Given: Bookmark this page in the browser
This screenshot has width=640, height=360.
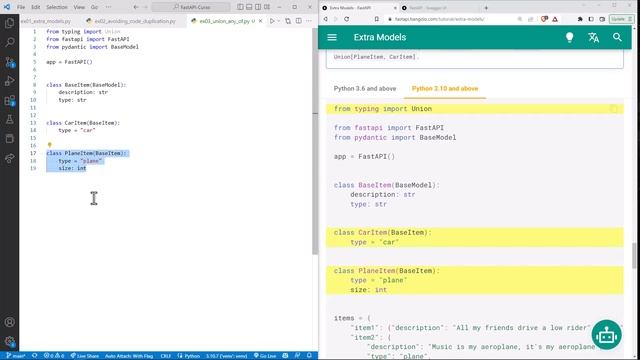Looking at the screenshot, I should click(x=376, y=19).
